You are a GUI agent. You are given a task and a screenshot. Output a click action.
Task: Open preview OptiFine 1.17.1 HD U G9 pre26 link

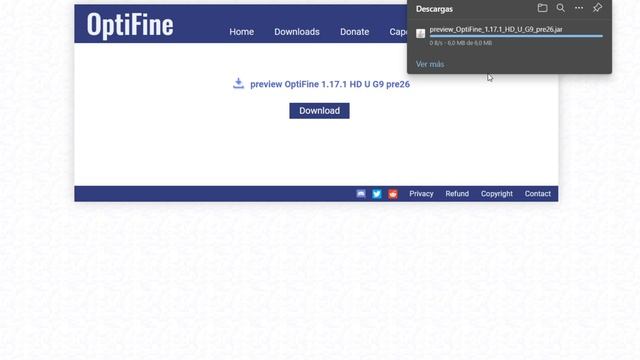(x=330, y=84)
